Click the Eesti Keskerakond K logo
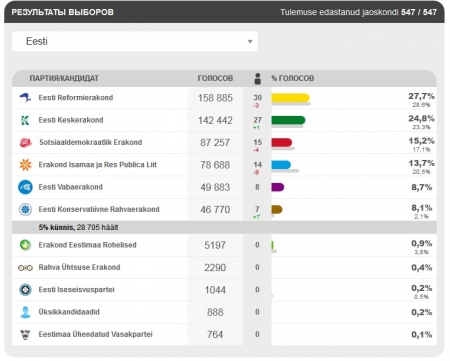Viewport: 450px width, 361px height. point(25,120)
